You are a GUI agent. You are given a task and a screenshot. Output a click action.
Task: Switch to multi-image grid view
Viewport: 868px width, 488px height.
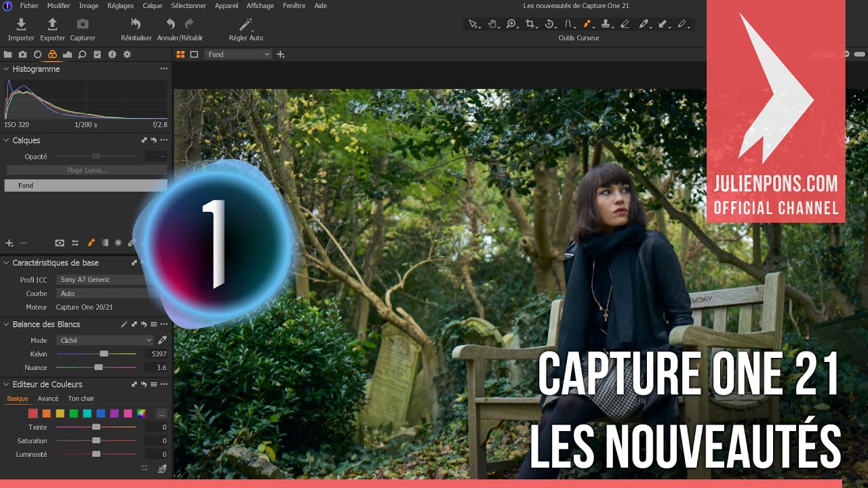[x=180, y=54]
